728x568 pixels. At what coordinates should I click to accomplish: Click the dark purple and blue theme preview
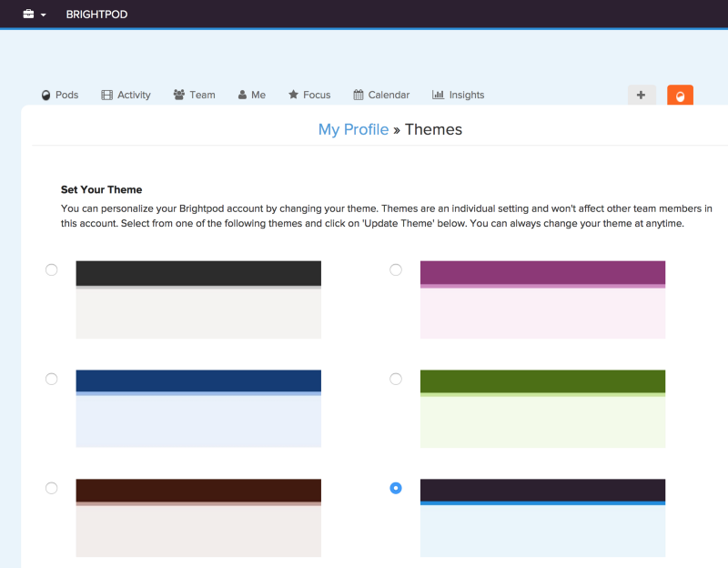coord(542,518)
